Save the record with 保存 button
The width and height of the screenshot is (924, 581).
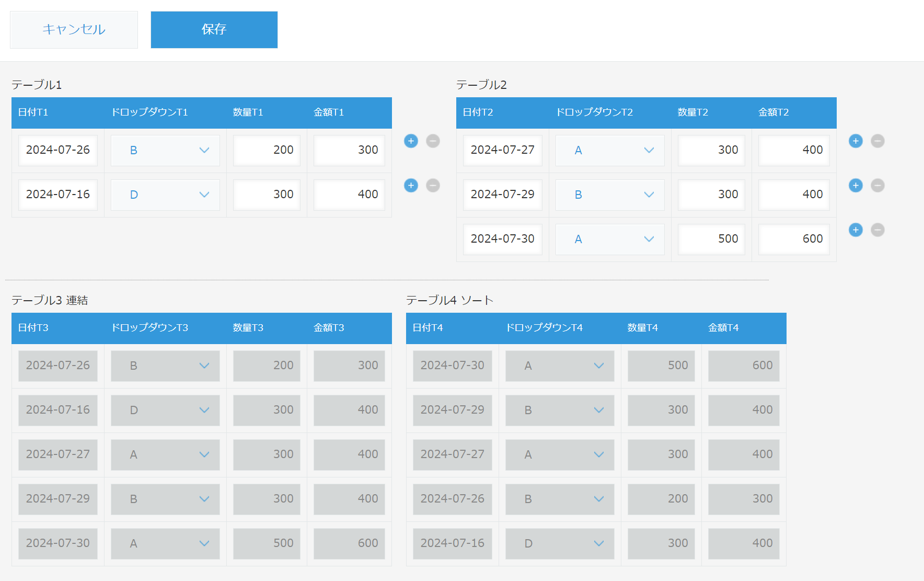point(214,30)
